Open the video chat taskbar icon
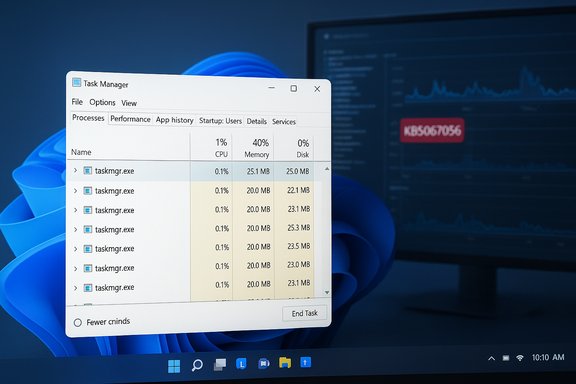The image size is (576, 384). click(263, 363)
